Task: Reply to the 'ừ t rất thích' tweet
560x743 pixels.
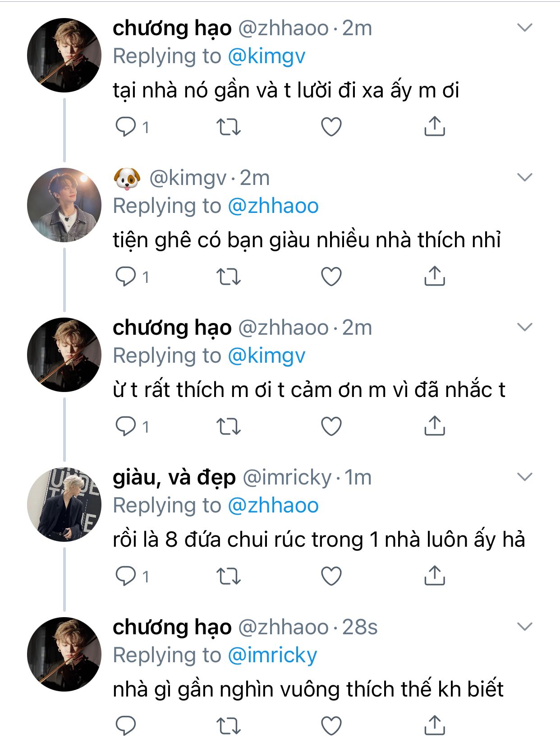Action: 126,426
